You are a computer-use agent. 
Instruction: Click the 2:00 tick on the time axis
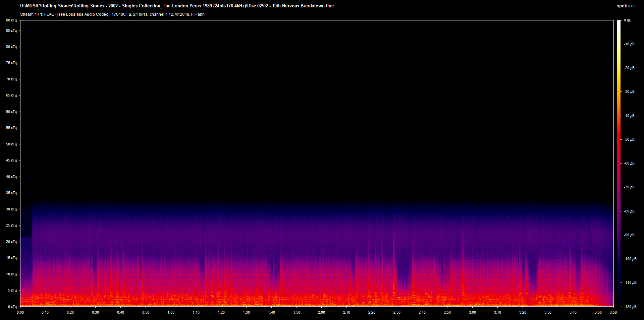(321, 312)
